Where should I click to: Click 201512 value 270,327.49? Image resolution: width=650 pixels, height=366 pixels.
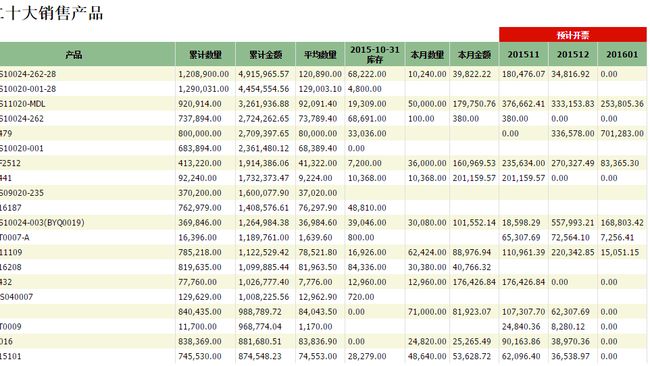573,163
